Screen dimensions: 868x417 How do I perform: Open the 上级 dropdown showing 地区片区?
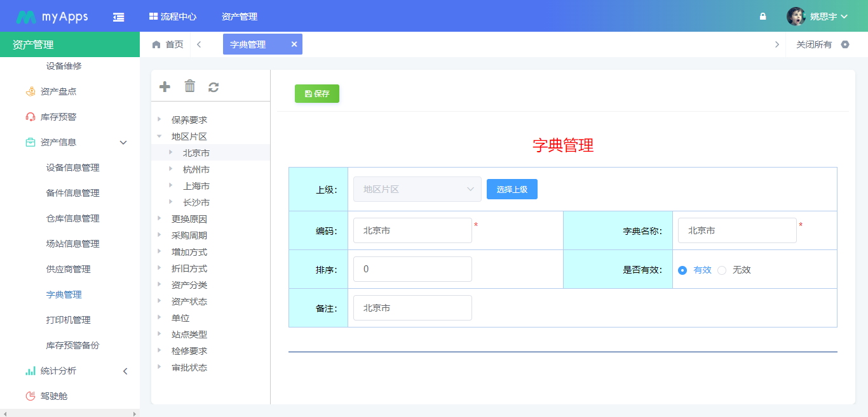pyautogui.click(x=417, y=189)
